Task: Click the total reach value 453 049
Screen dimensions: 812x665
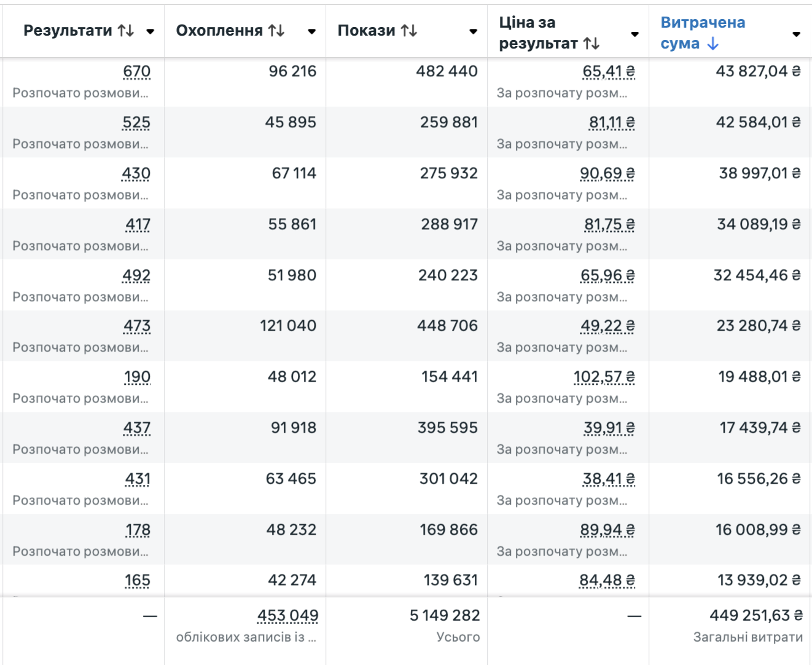Action: point(288,616)
